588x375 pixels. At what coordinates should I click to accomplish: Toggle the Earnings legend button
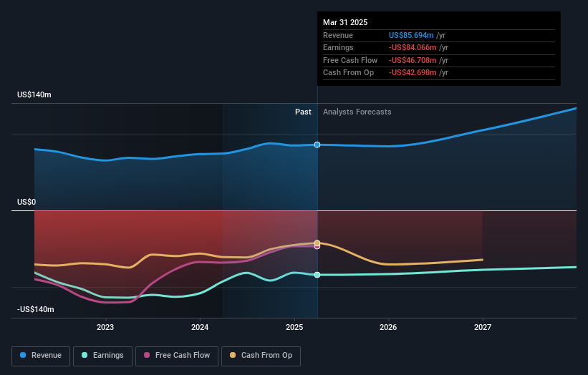[102, 356]
